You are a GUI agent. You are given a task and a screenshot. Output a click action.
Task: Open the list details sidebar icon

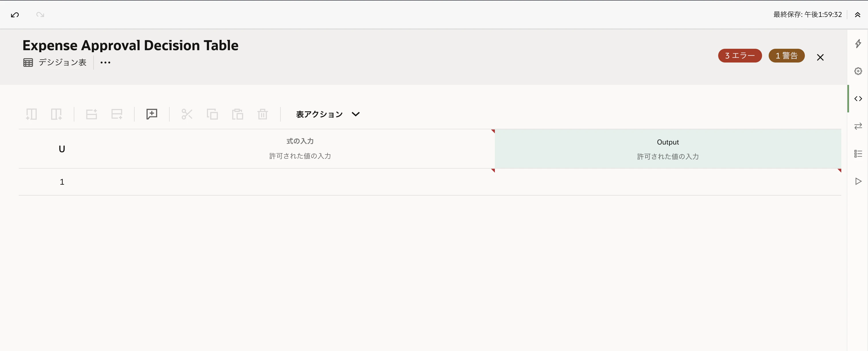click(x=858, y=154)
